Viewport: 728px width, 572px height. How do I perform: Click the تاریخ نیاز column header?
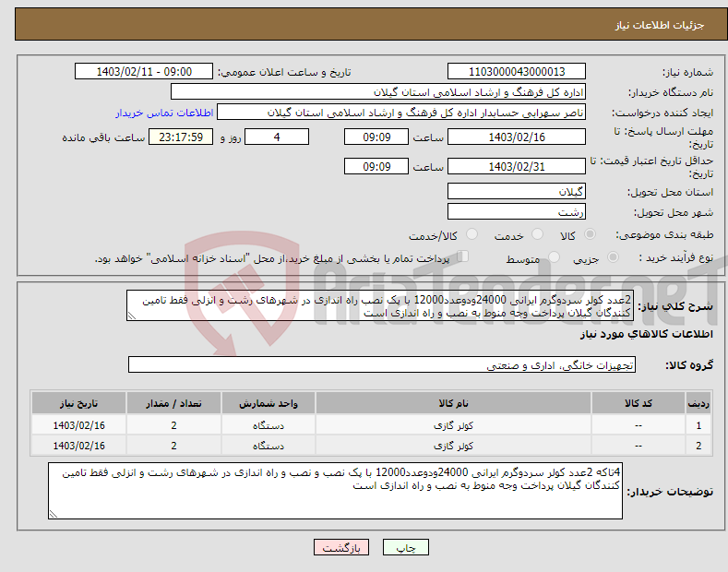pos(79,403)
